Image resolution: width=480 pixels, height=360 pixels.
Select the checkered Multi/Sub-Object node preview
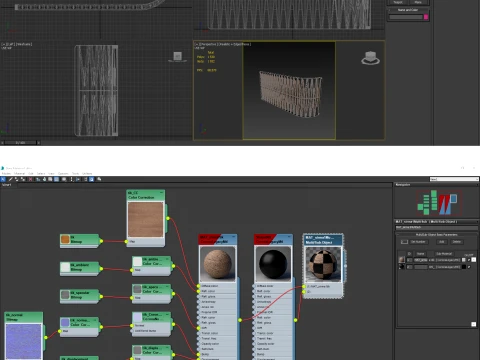(323, 264)
